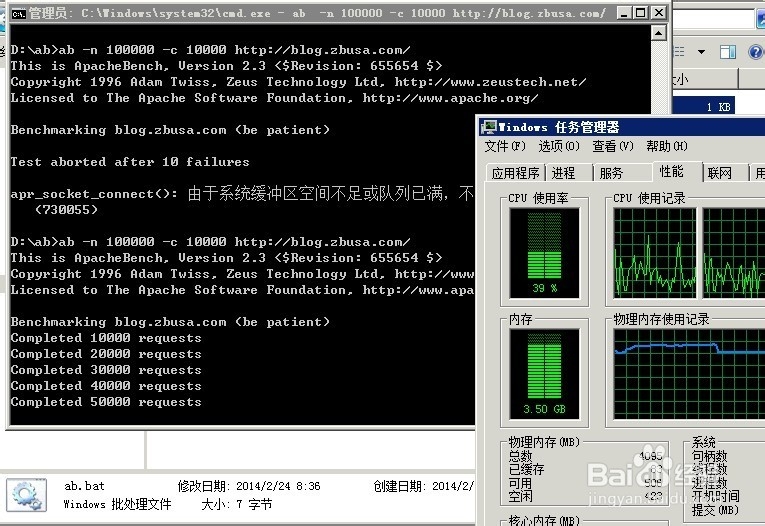Viewport: 765px width, 526px height.
Task: Open the 查看(V) menu in Task Manager
Action: click(612, 146)
